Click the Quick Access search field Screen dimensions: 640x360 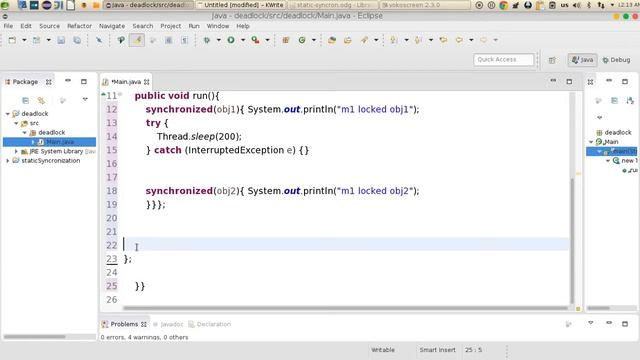click(503, 60)
